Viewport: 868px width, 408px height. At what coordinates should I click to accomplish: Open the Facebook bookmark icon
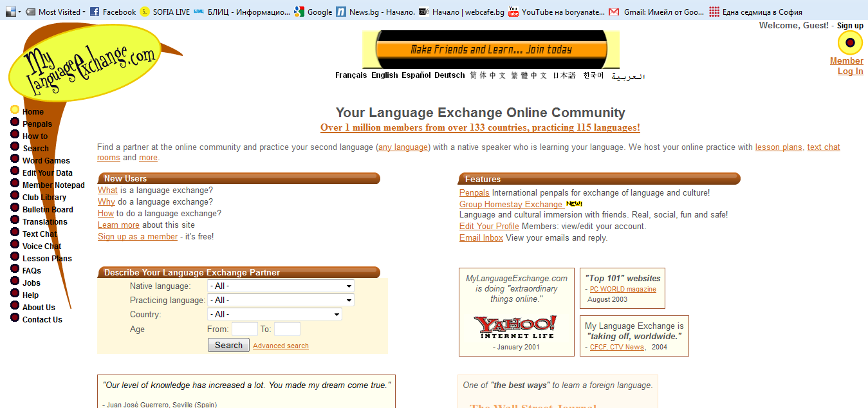[x=95, y=12]
